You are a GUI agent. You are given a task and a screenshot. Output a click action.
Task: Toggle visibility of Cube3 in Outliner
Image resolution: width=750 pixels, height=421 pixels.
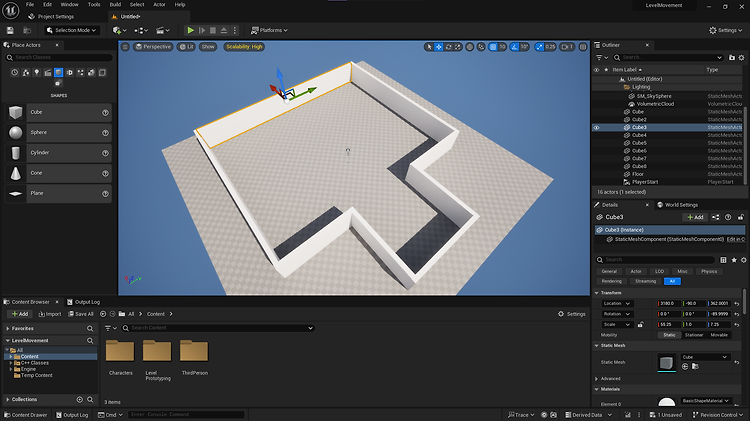click(x=596, y=128)
